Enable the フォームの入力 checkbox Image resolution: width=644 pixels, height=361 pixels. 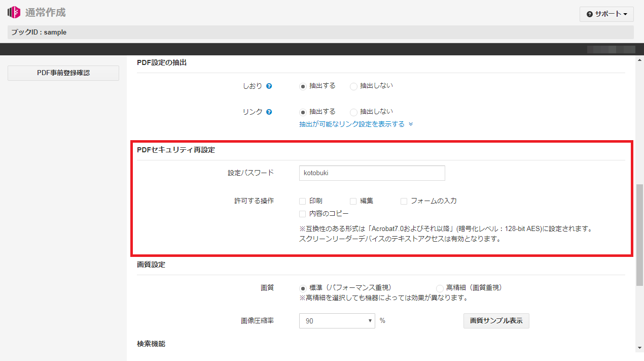tap(404, 201)
